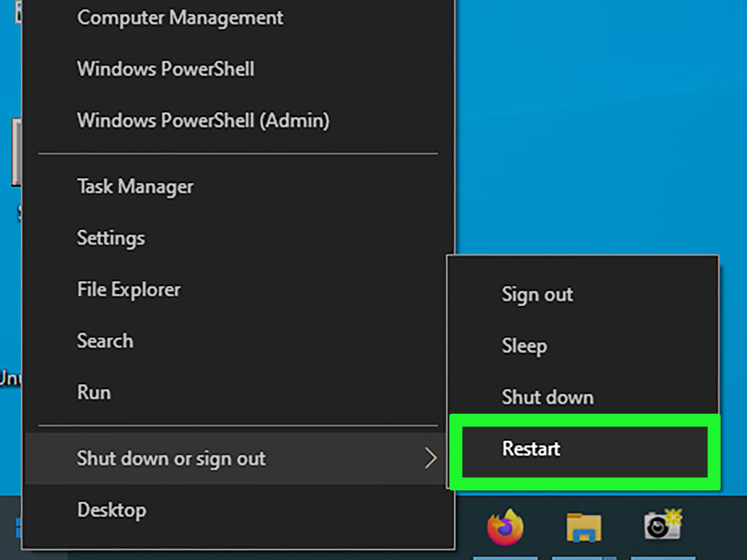Viewport: 747px width, 560px height.
Task: Open File Explorer from the taskbar
Action: [x=583, y=526]
